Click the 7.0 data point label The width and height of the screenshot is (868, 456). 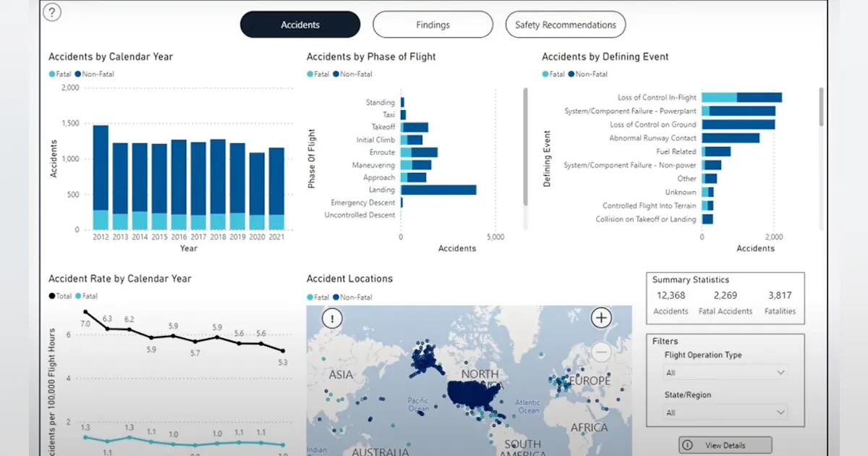pyautogui.click(x=85, y=324)
